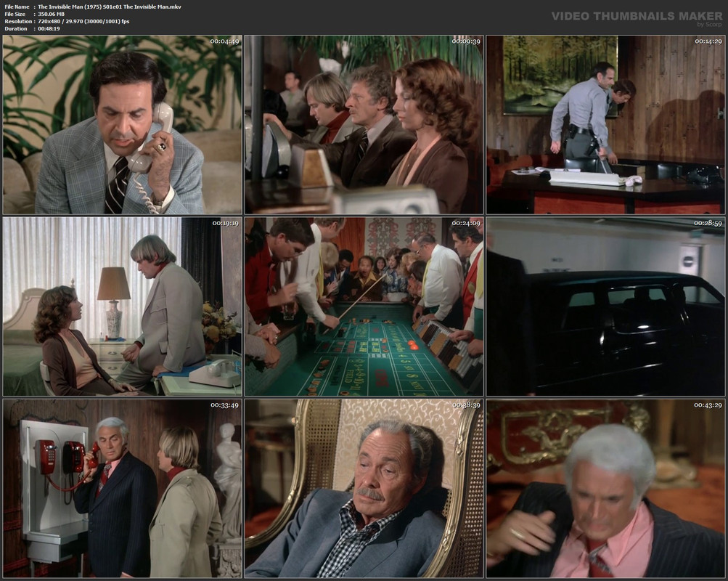Click the file name text ending in .mkv

click(110, 7)
